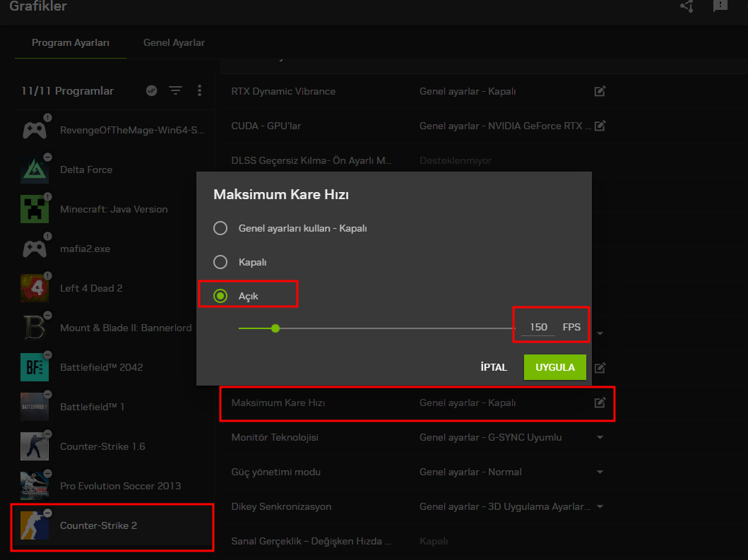
Task: Expand the Monitör Teknolojisi dropdown
Action: pyautogui.click(x=600, y=437)
